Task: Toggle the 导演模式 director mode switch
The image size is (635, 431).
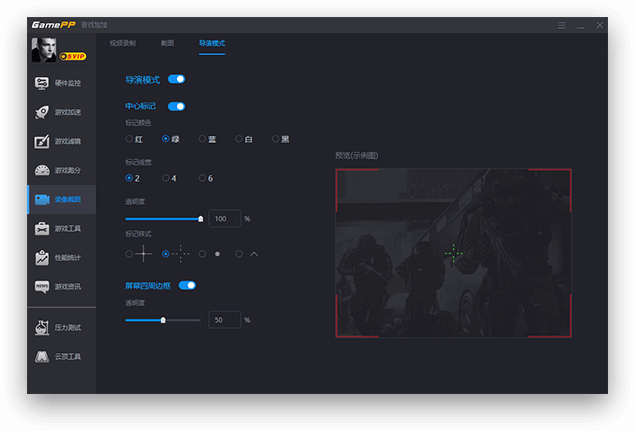Action: 176,79
